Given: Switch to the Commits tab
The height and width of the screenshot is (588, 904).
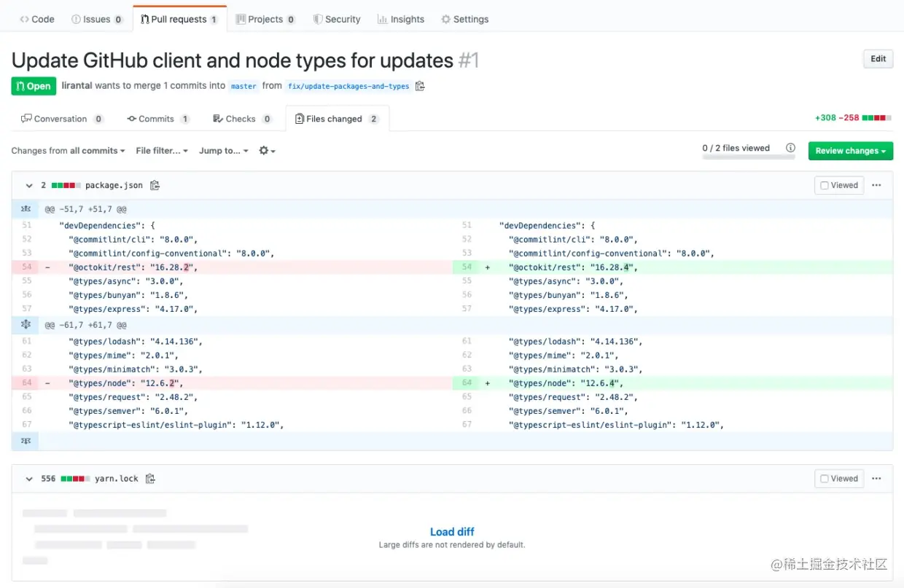Looking at the screenshot, I should tap(158, 119).
